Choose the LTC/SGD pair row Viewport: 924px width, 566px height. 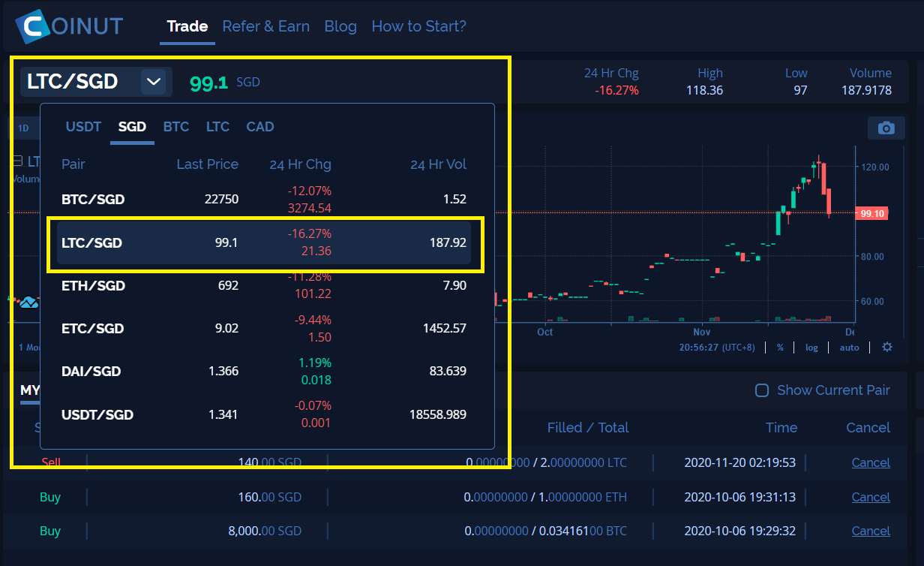(264, 243)
